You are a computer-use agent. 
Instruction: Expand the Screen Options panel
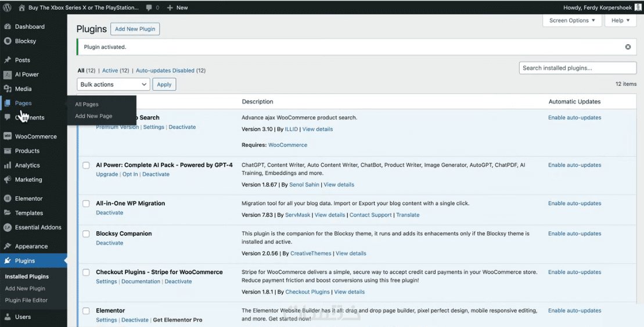tap(572, 20)
